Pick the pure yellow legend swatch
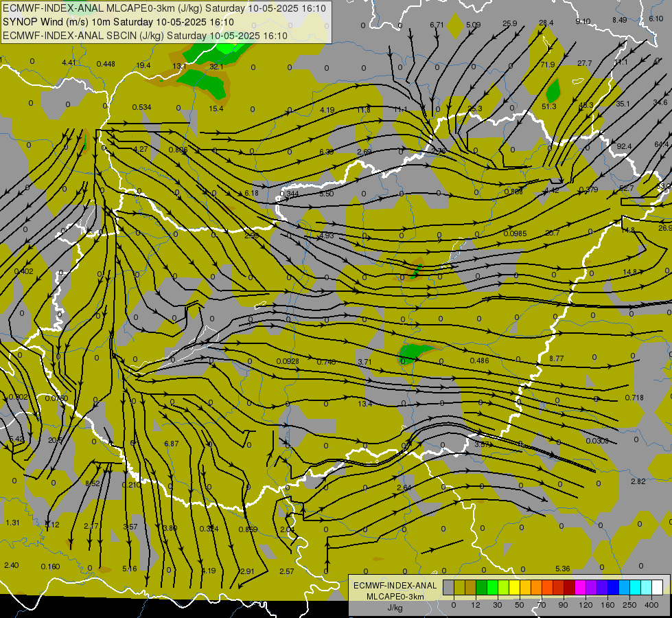The image size is (672, 618). [x=514, y=587]
